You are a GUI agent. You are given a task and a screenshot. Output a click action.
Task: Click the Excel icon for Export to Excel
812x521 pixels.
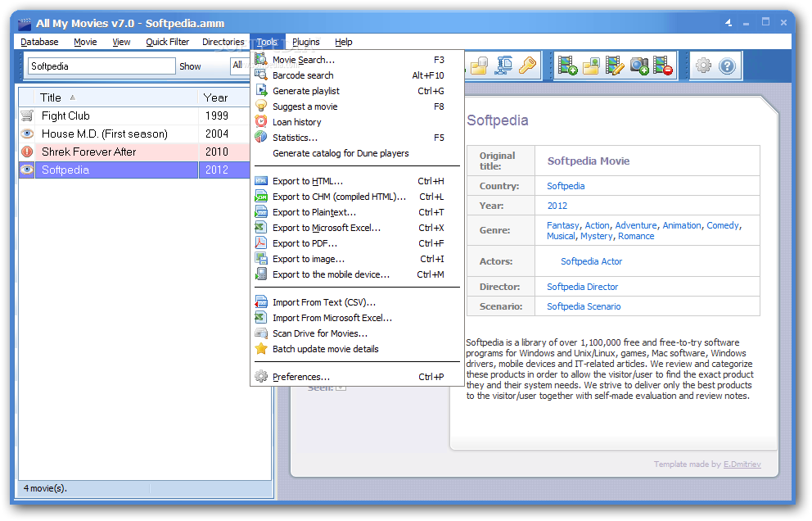click(261, 228)
